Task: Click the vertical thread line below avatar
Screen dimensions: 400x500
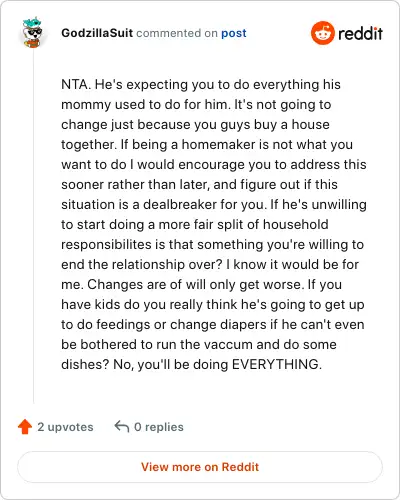Action: 33,227
